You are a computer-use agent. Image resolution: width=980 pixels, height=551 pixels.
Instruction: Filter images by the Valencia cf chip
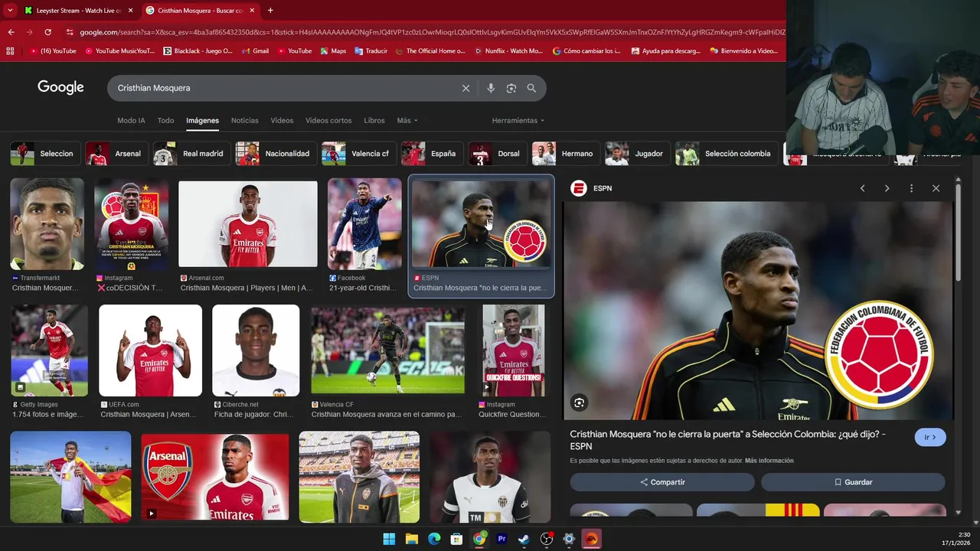click(358, 154)
